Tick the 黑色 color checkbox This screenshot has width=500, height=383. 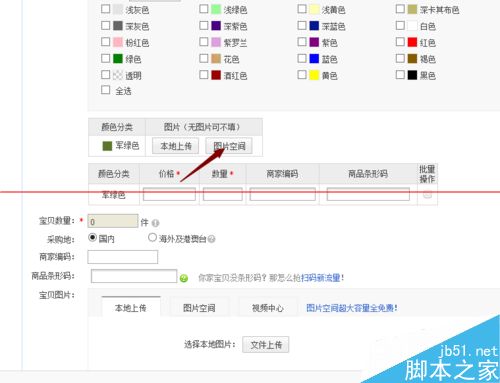tap(400, 74)
